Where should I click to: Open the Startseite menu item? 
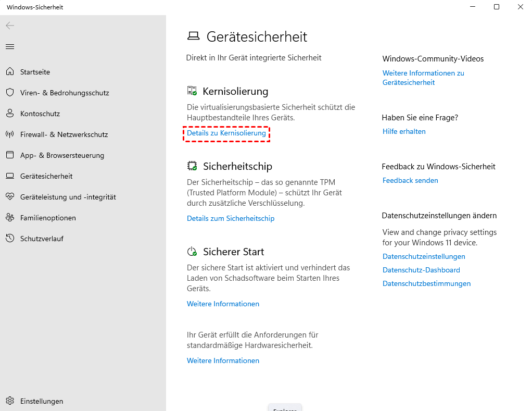[35, 72]
